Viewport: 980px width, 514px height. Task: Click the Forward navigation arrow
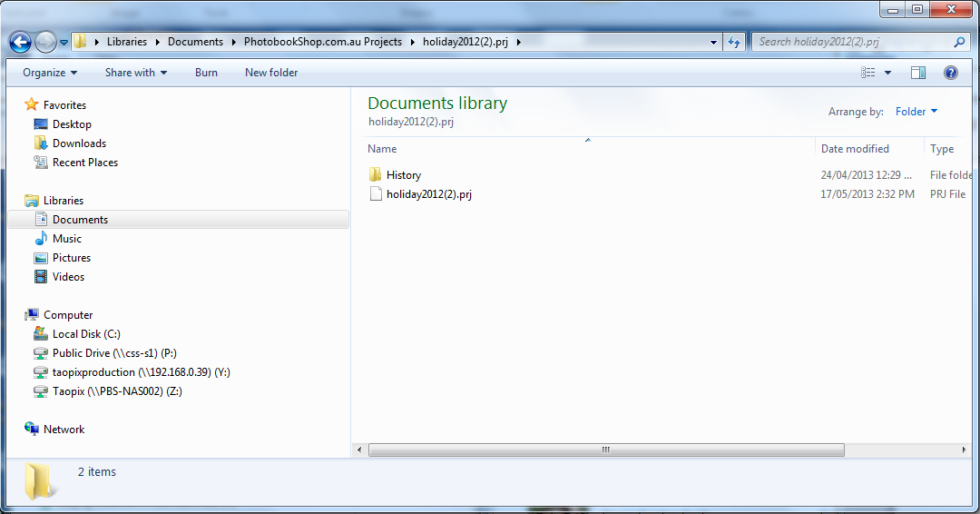pyautogui.click(x=45, y=42)
